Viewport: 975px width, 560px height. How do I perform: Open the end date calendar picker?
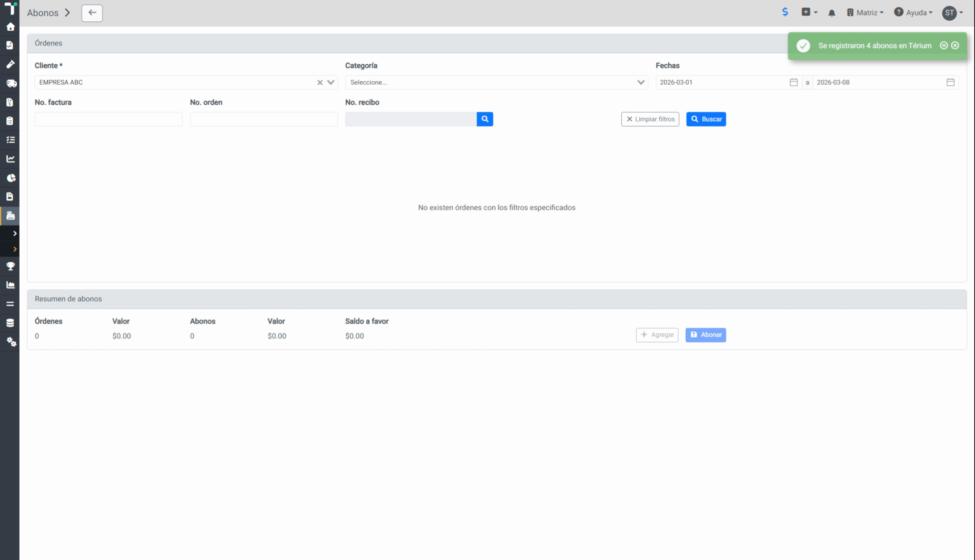951,82
